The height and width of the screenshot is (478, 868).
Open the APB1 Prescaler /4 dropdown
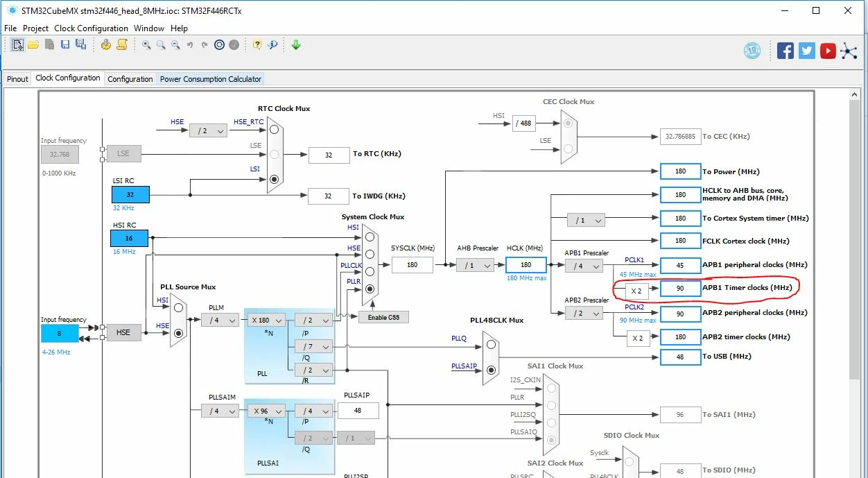(x=584, y=265)
